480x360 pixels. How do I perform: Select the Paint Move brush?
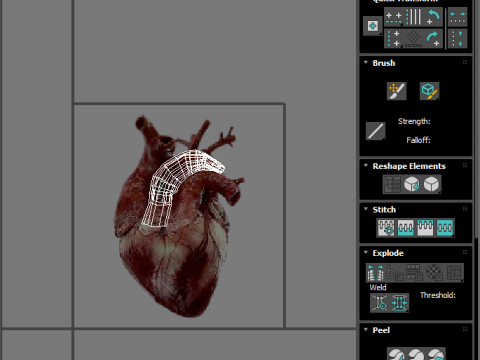pos(396,91)
